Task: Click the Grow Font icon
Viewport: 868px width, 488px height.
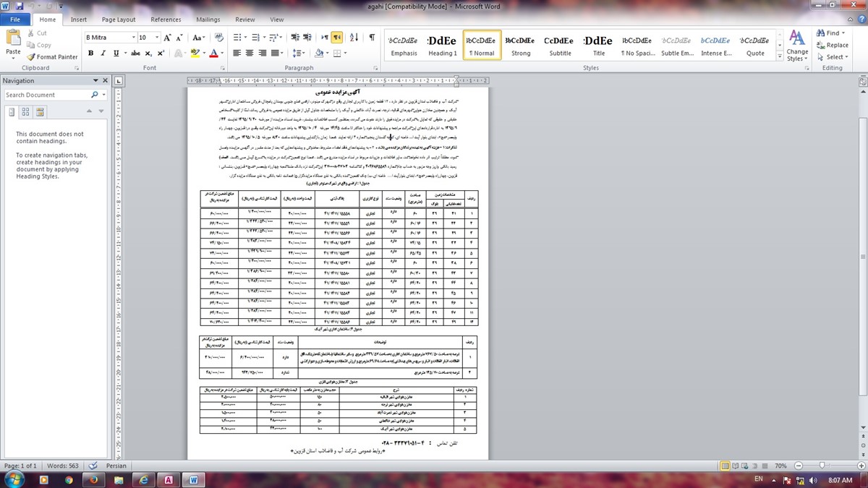Action: point(168,38)
